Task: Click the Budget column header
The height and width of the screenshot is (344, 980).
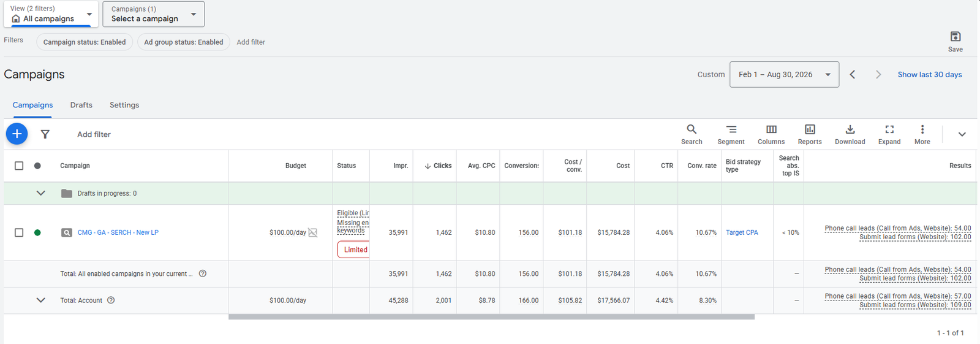Action: [x=296, y=166]
